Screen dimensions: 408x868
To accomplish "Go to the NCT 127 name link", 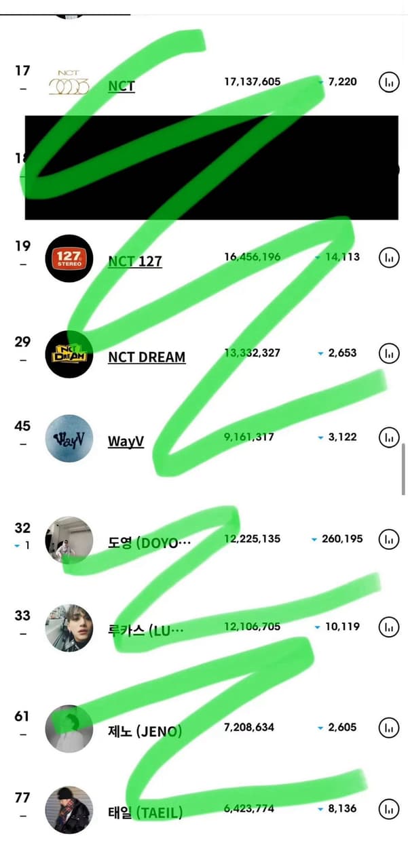I will [x=135, y=261].
